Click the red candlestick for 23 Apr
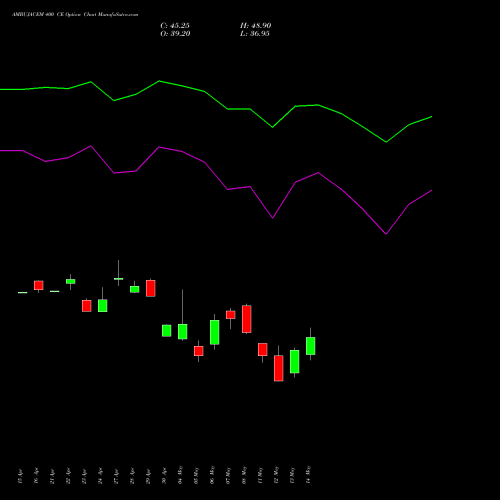This screenshot has width=500, height=500. pos(87,306)
